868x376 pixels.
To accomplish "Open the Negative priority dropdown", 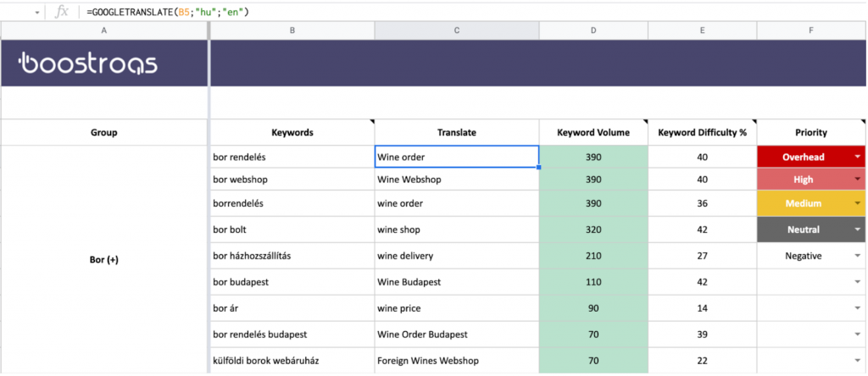I will (x=858, y=256).
